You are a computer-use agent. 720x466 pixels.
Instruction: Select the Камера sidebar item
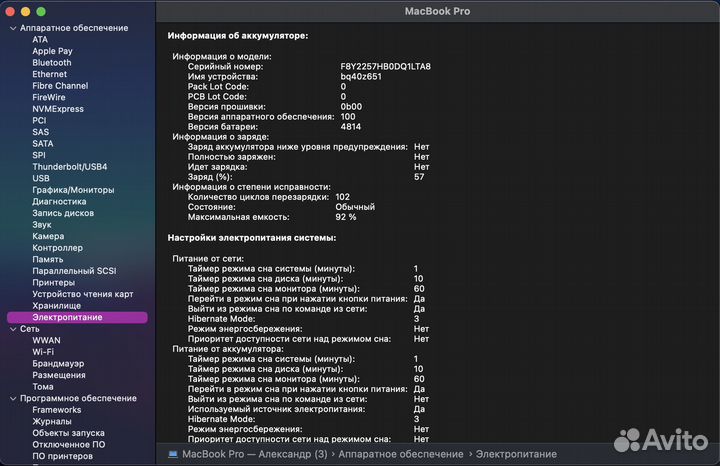pyautogui.click(x=48, y=236)
